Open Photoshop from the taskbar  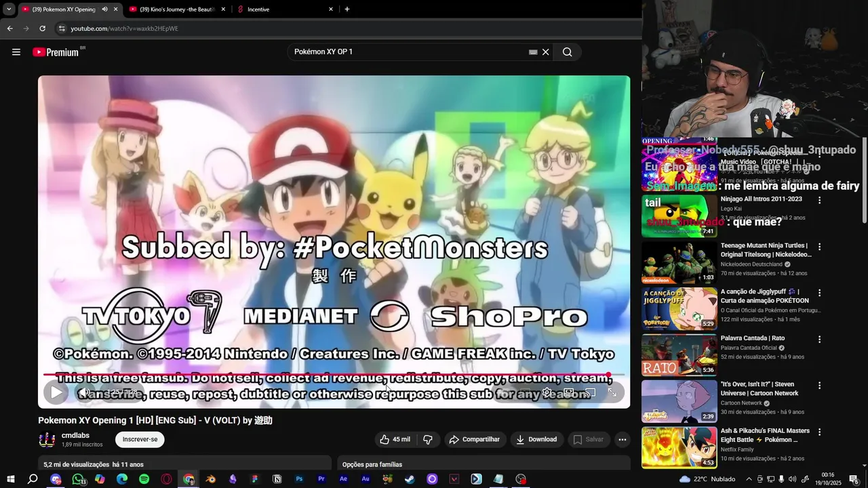pos(299,479)
